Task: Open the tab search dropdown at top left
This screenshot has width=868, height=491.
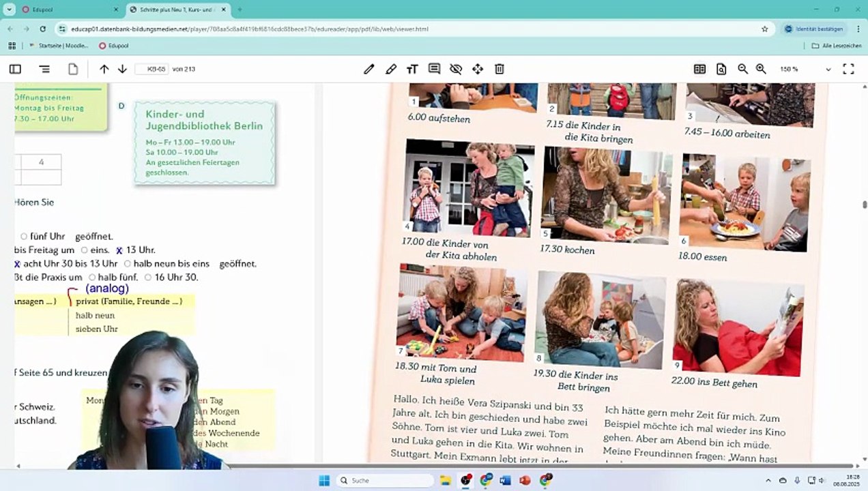Action: 9,10
